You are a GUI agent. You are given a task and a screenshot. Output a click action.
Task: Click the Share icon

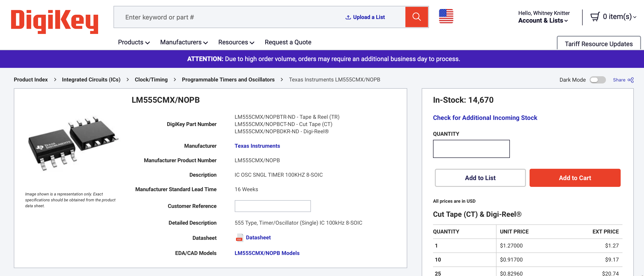(x=631, y=80)
